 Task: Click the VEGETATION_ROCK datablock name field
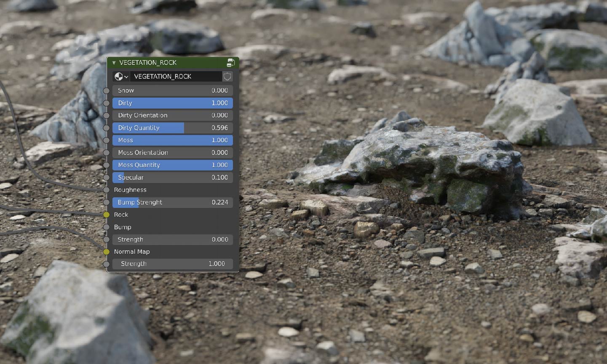tap(176, 77)
